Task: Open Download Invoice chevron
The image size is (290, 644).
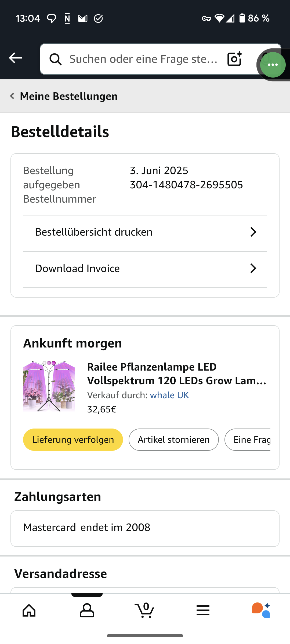Action: (x=253, y=268)
